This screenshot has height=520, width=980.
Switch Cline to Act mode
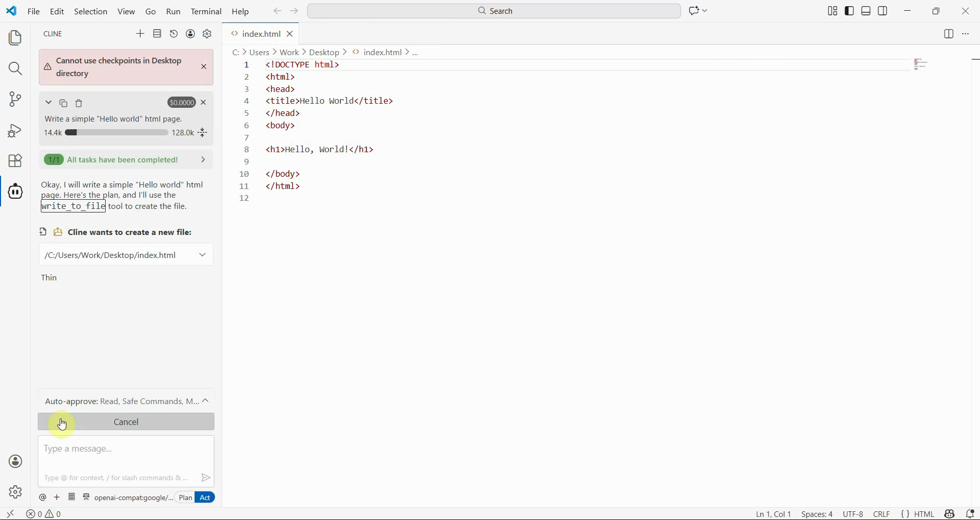(205, 498)
